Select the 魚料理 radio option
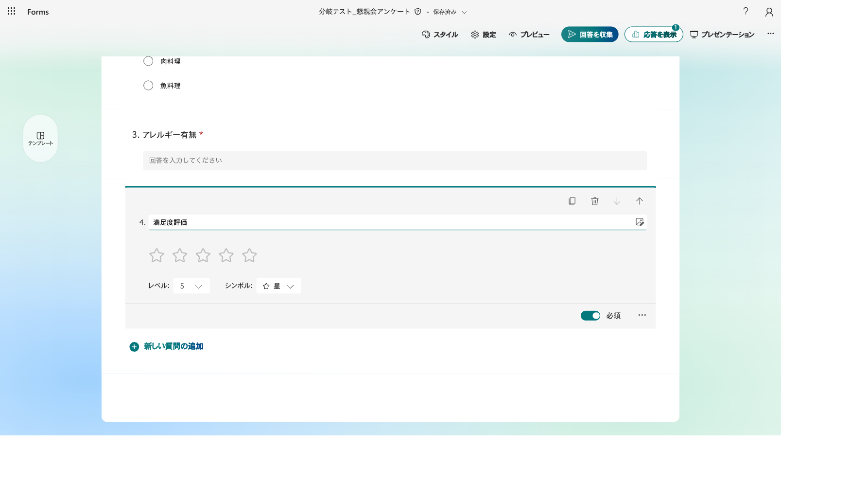The image size is (868, 484). tap(148, 86)
